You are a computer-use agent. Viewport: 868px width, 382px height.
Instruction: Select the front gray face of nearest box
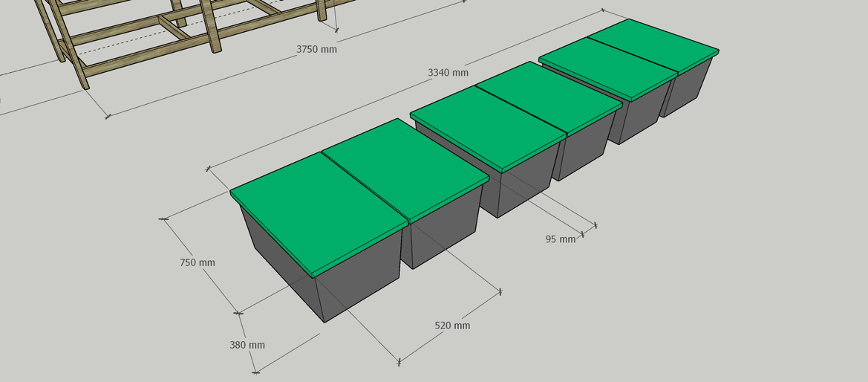[x=360, y=286]
